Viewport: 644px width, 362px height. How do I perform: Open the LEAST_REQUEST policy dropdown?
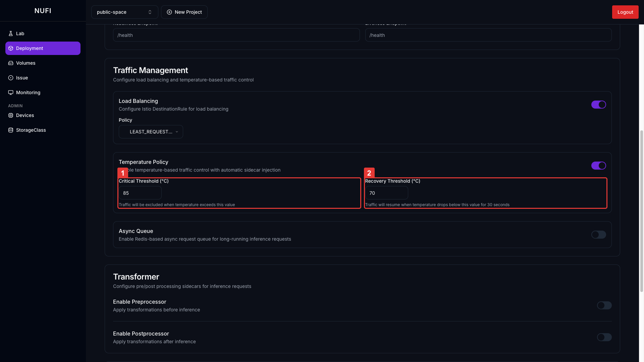151,132
